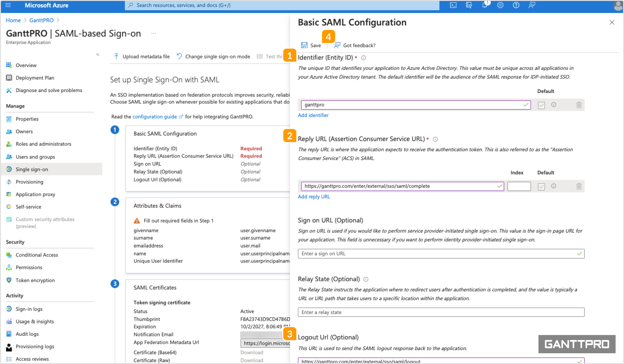Open Diagnose and solve problems
This screenshot has width=624, height=364.
pos(49,90)
